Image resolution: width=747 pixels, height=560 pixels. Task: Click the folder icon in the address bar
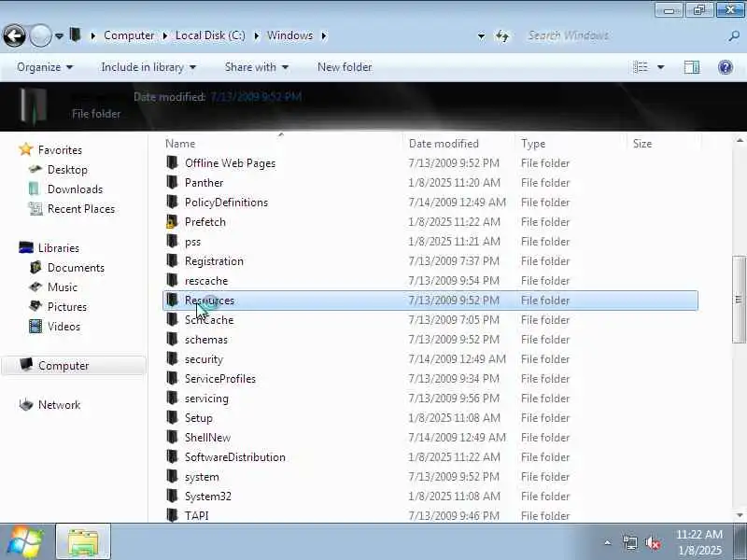76,35
